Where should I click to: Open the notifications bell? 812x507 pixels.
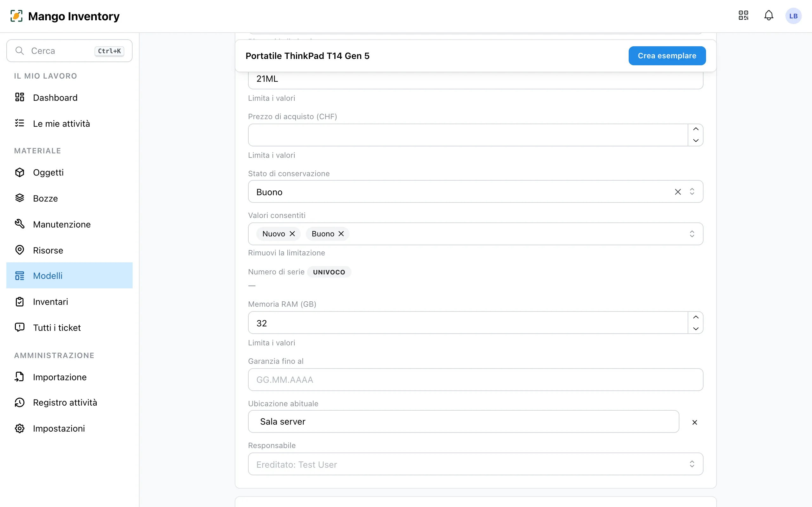click(x=769, y=16)
